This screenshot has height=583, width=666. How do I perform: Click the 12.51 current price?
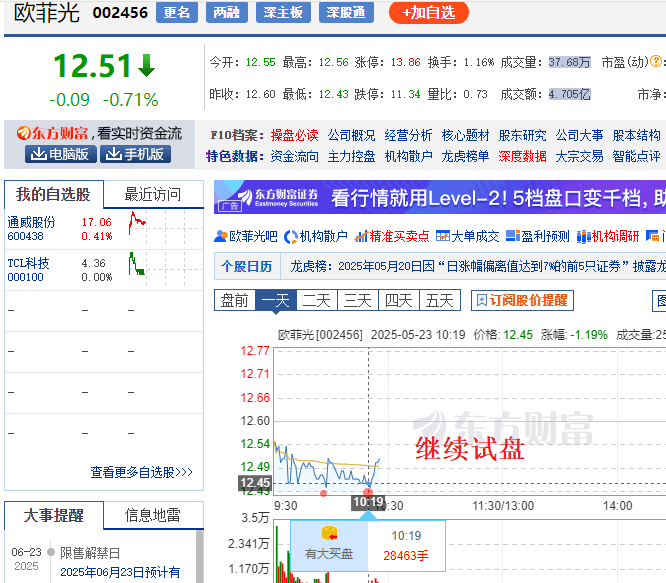(92, 66)
